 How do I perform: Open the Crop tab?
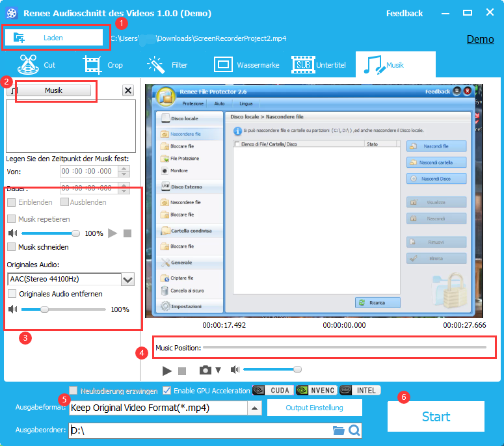tap(103, 64)
